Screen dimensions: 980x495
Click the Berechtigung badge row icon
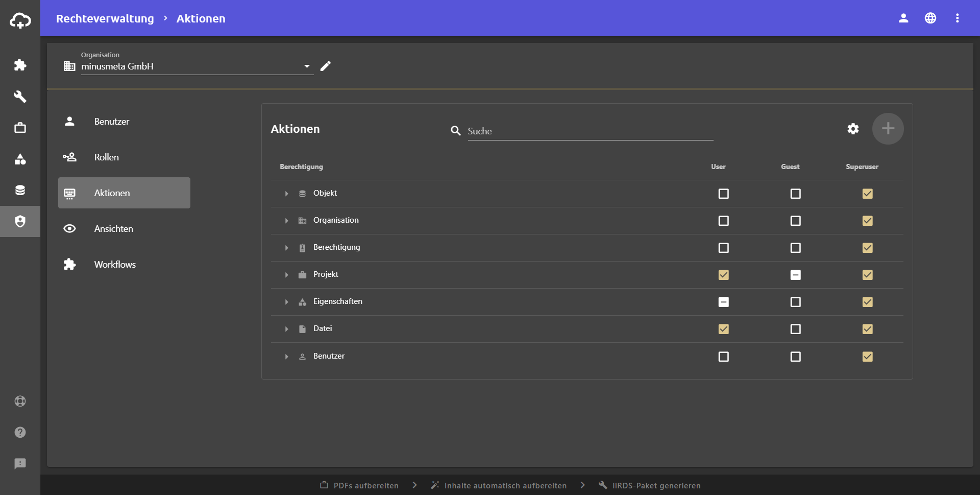tap(302, 248)
